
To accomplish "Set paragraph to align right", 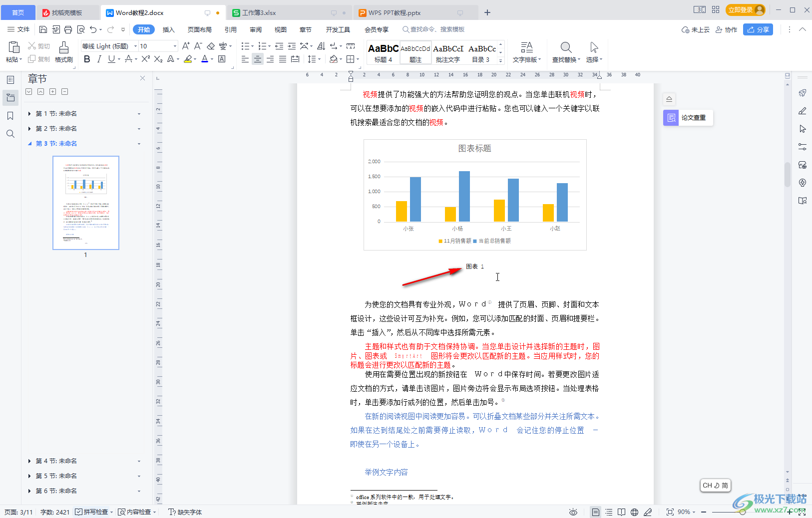I will point(270,59).
